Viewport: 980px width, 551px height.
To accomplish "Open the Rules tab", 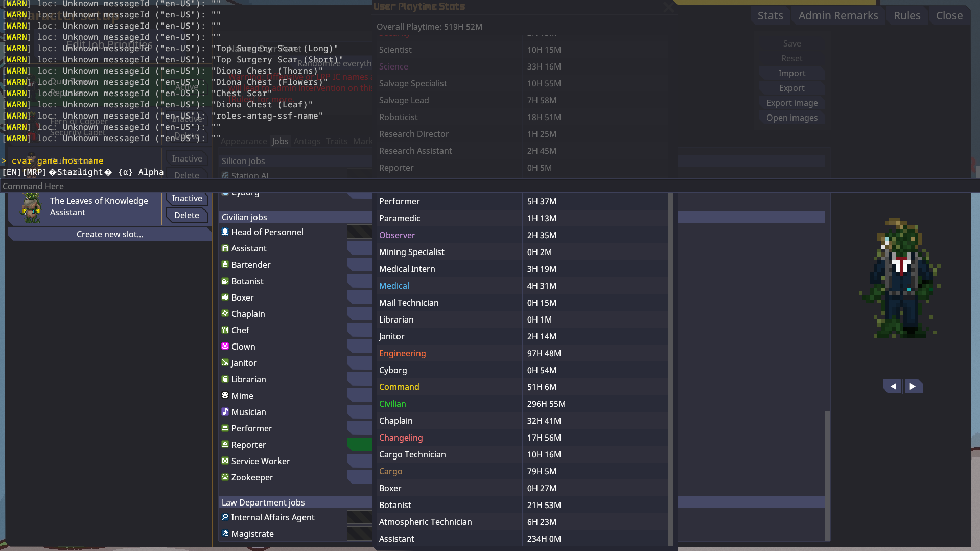I will pyautogui.click(x=906, y=16).
